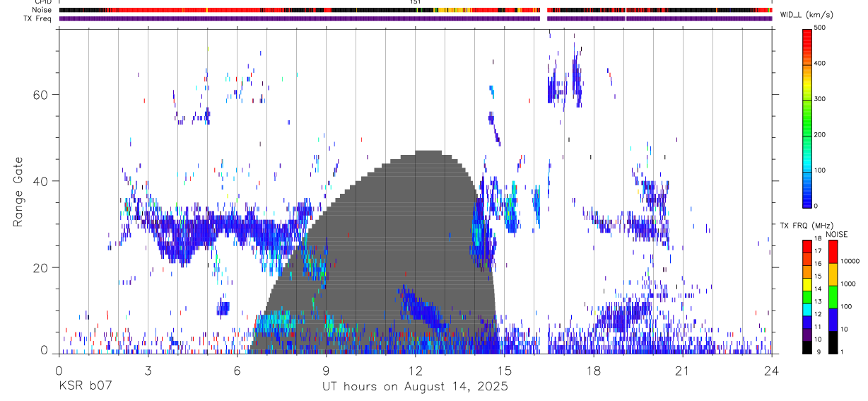Click the 10000 noise tick label
Image resolution: width=868 pixels, height=401 pixels.
[x=850, y=261]
